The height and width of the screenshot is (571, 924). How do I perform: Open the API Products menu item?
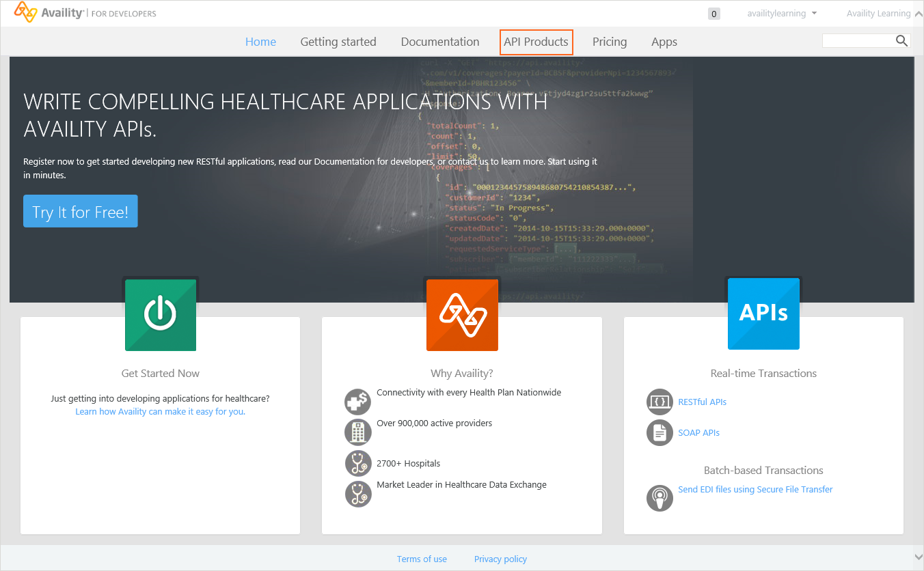(536, 42)
